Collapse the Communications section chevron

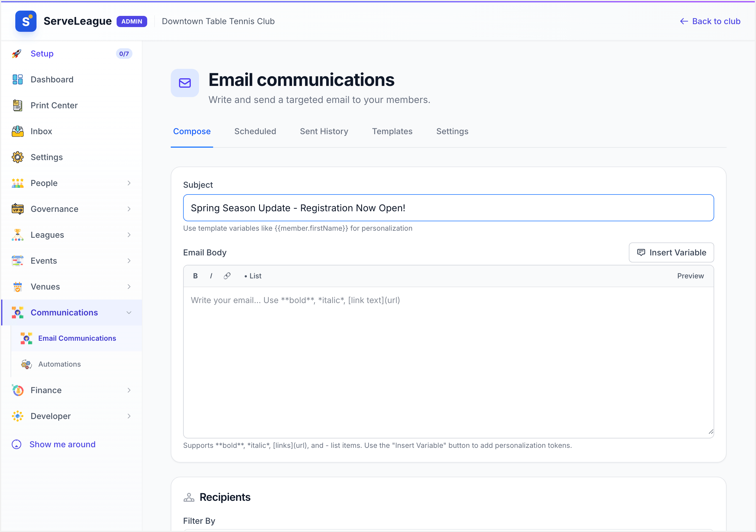129,312
